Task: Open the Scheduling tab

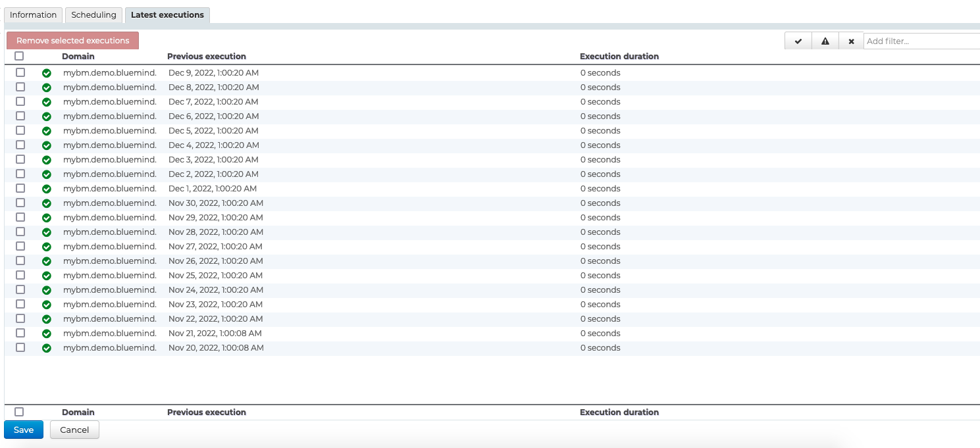Action: [94, 15]
